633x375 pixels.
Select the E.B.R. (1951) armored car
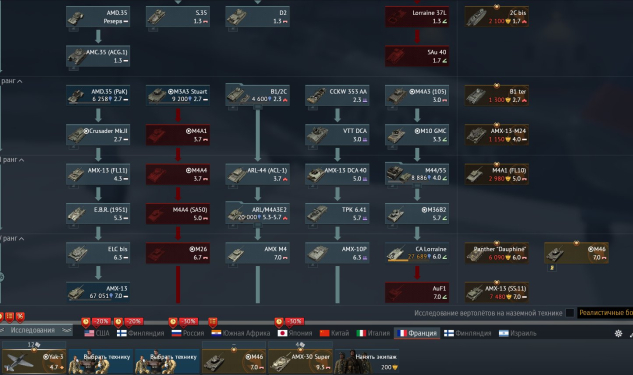98,214
